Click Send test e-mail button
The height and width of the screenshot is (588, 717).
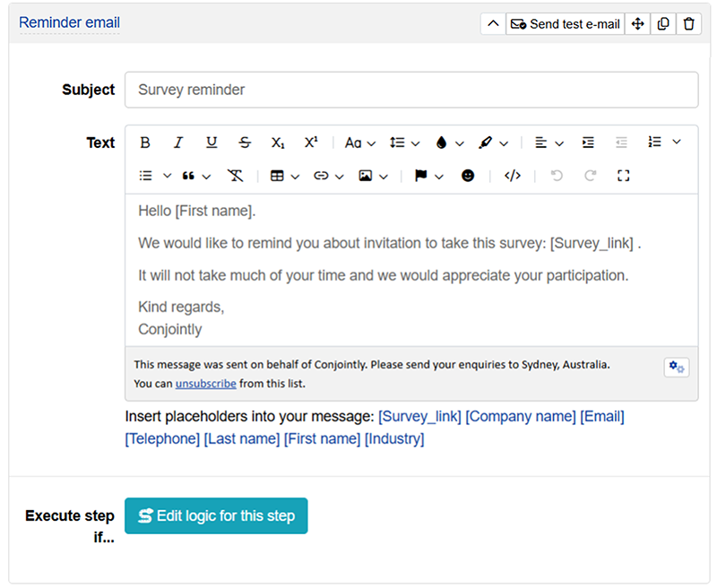point(566,24)
